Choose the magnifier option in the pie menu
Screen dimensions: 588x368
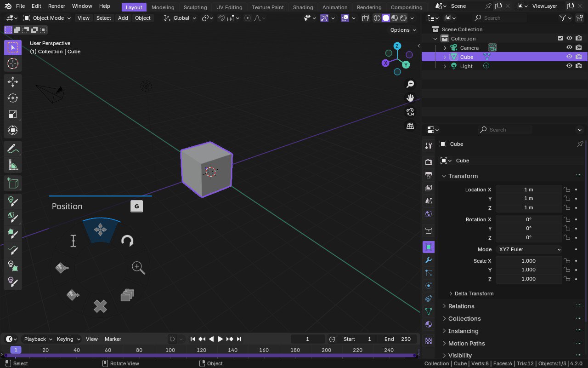pyautogui.click(x=138, y=268)
